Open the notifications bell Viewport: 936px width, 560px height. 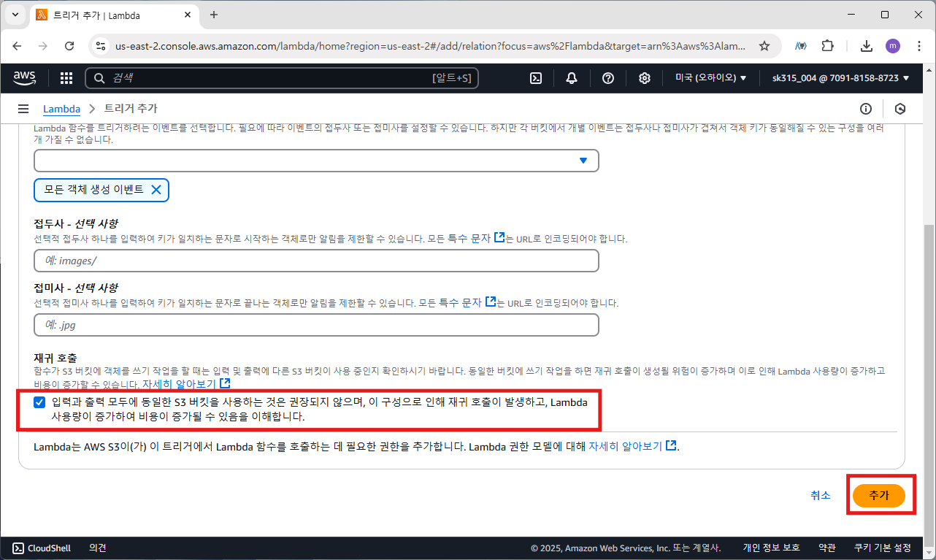[572, 78]
